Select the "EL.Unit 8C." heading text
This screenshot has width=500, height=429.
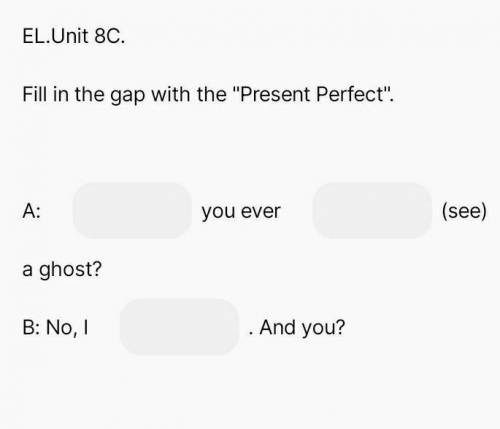[74, 36]
